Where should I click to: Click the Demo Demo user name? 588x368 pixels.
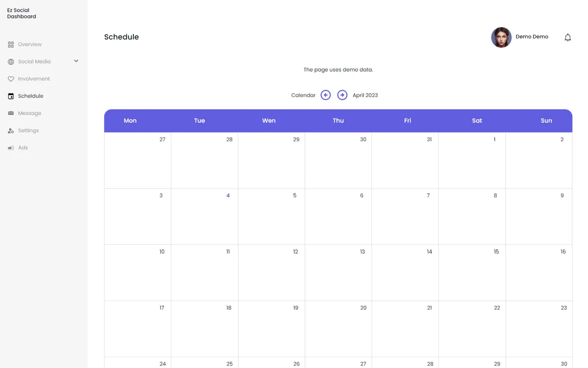click(x=532, y=37)
